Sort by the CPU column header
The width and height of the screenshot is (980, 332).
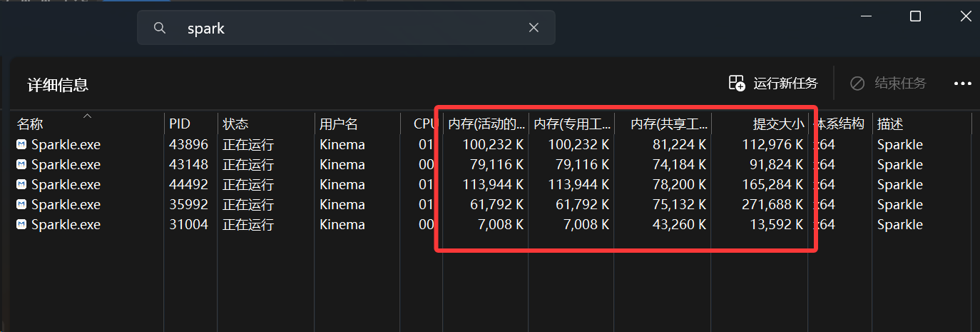422,124
